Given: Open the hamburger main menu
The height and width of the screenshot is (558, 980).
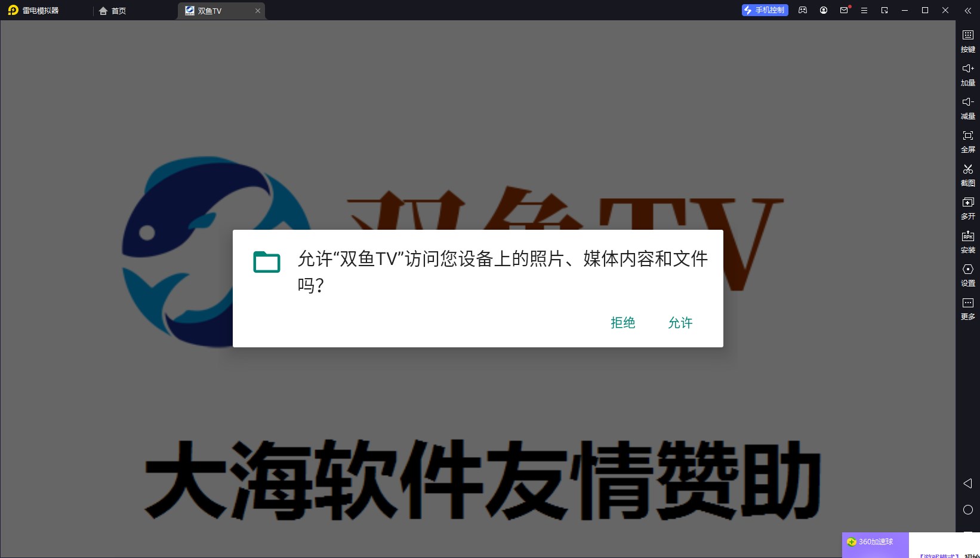Looking at the screenshot, I should click(864, 10).
